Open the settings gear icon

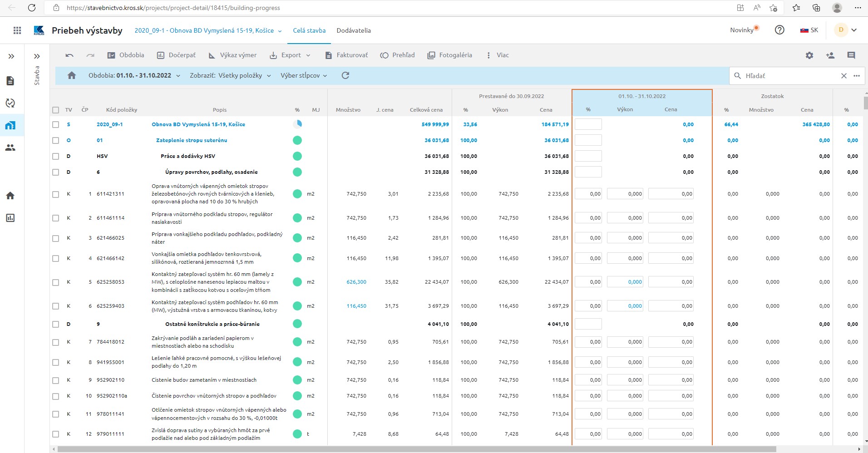[x=809, y=55]
